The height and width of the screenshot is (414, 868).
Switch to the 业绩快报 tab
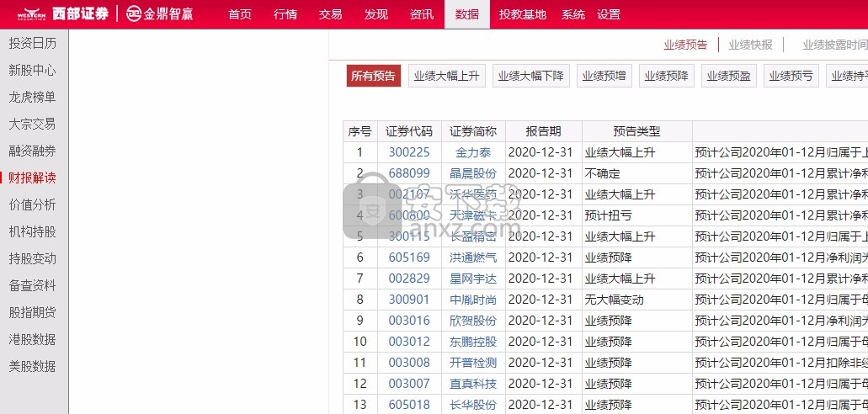[x=751, y=45]
